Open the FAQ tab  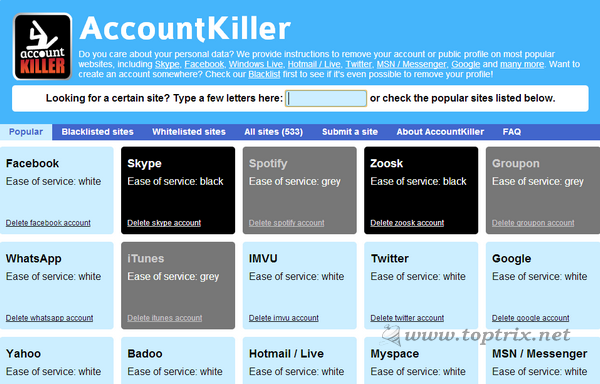click(512, 132)
